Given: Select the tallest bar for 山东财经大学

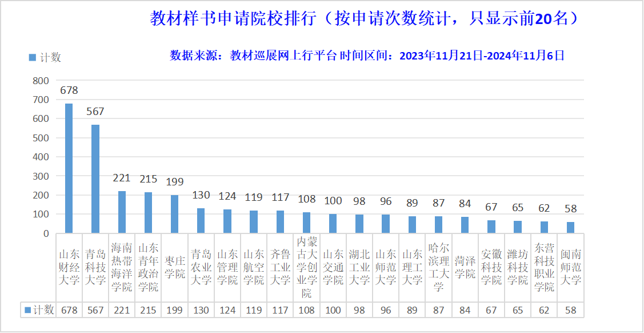Looking at the screenshot, I should coord(69,168).
